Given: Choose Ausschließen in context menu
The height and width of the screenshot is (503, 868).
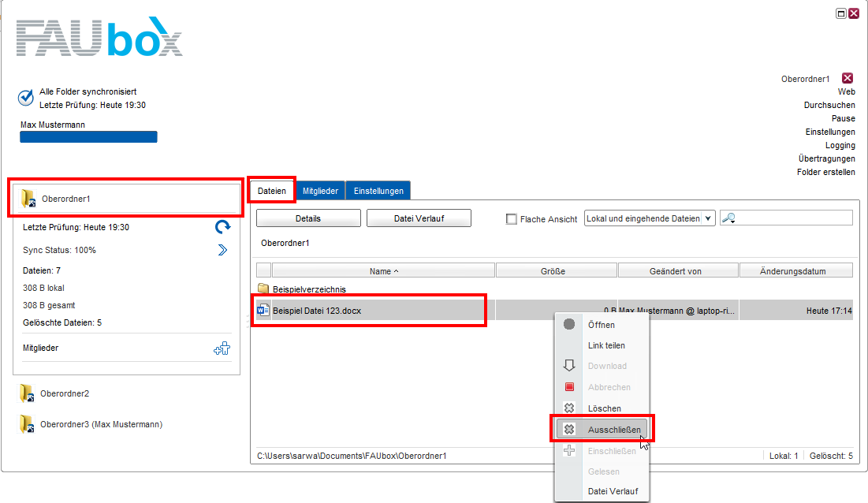Looking at the screenshot, I should [602, 430].
